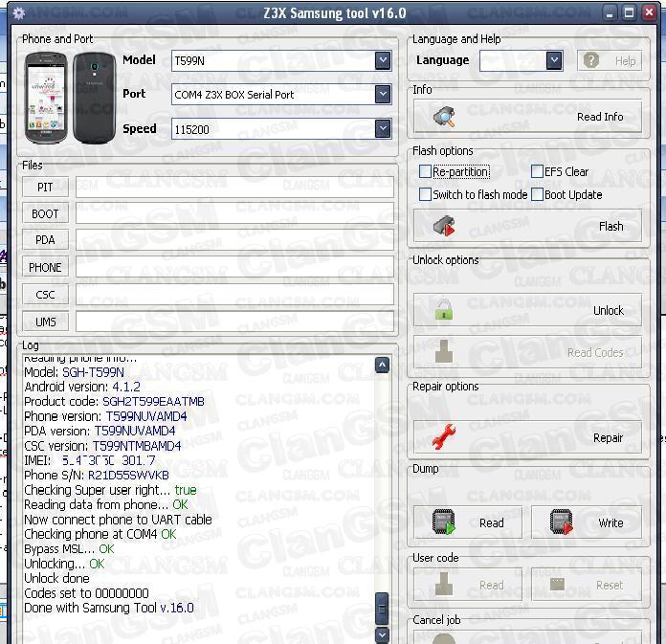
Task: Check the Boot Update option
Action: pyautogui.click(x=538, y=194)
